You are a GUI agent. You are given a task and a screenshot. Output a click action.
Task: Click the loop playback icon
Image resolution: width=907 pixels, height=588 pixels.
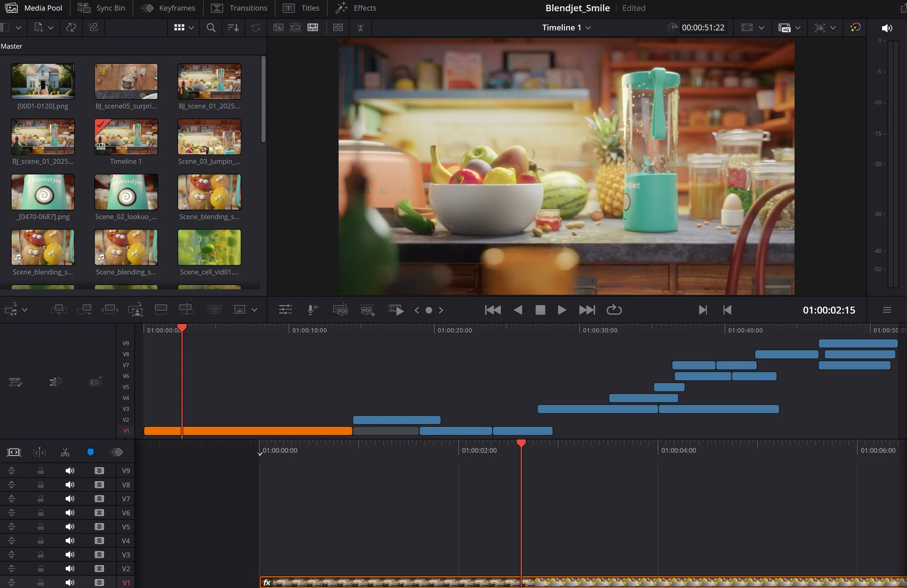click(x=614, y=310)
